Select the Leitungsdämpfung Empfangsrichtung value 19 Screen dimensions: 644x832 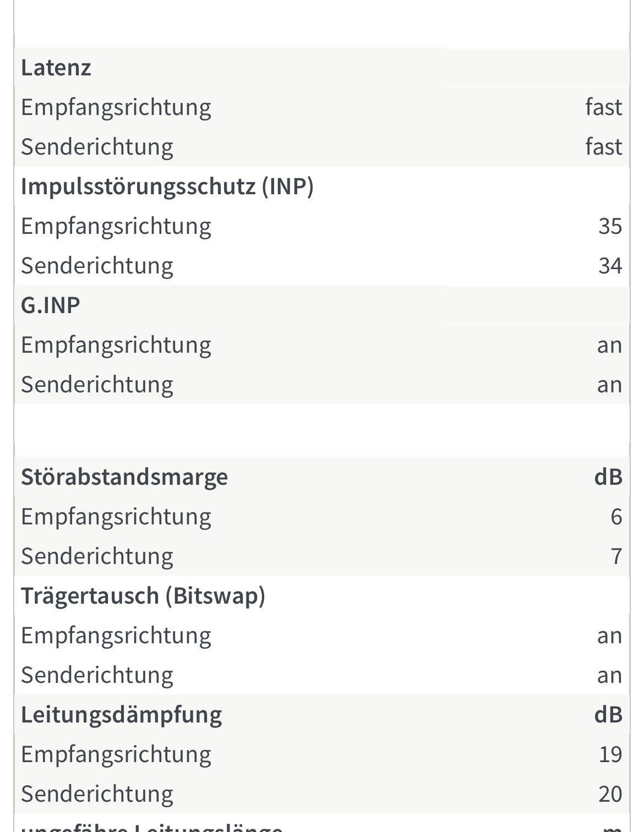tap(610, 754)
